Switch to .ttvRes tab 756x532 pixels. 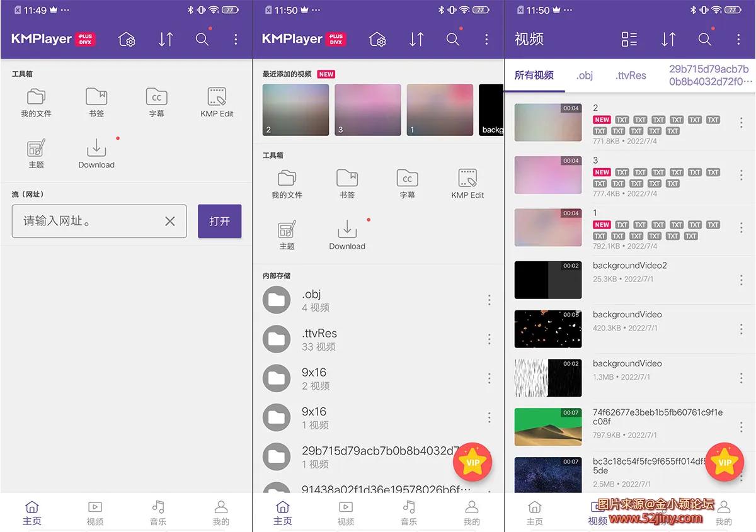tap(631, 76)
